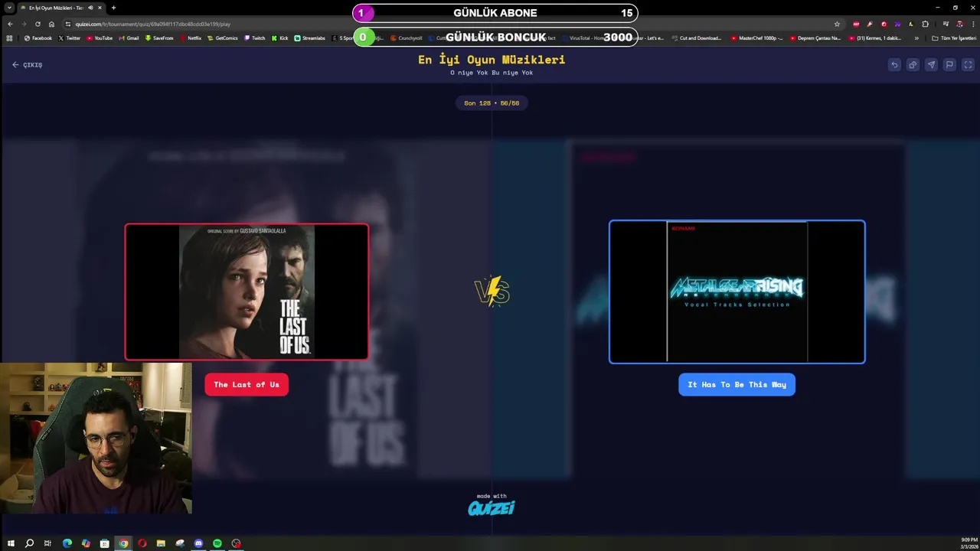Screen dimensions: 980x551
Task: Open the YouTube bookmark
Action: coord(100,37)
